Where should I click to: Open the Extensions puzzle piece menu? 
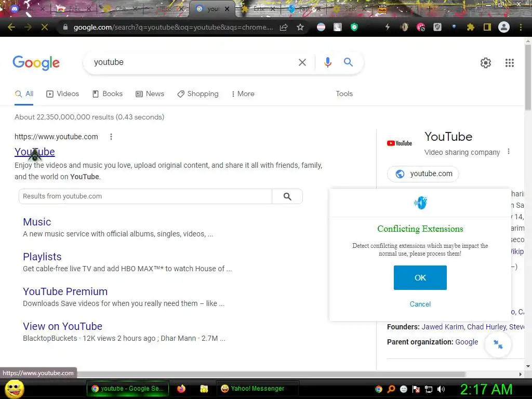point(470,27)
